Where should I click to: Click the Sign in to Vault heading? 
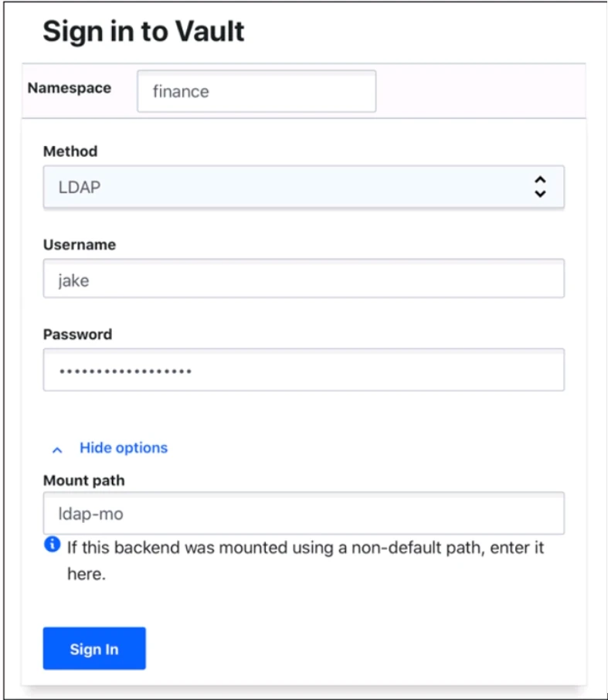(144, 32)
